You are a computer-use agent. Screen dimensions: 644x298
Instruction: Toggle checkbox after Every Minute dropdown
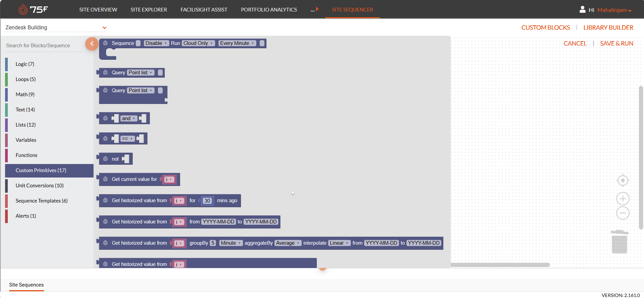click(x=262, y=43)
